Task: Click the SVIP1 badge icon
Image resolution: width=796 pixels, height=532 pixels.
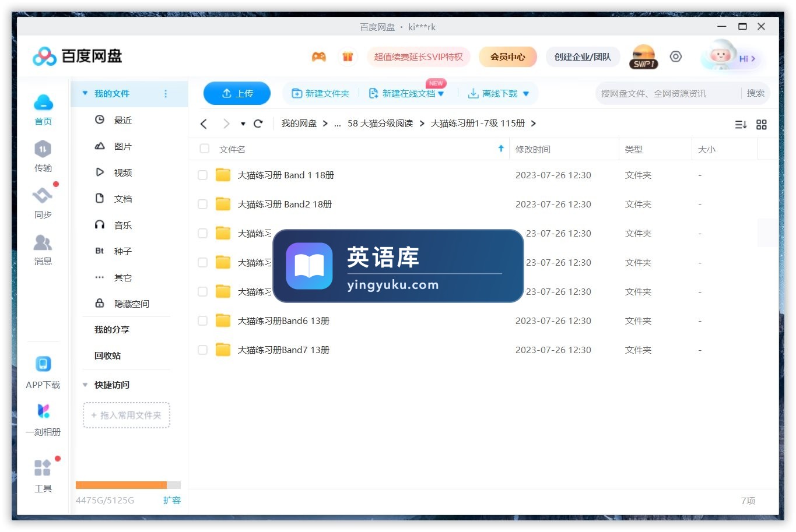Action: coord(644,57)
